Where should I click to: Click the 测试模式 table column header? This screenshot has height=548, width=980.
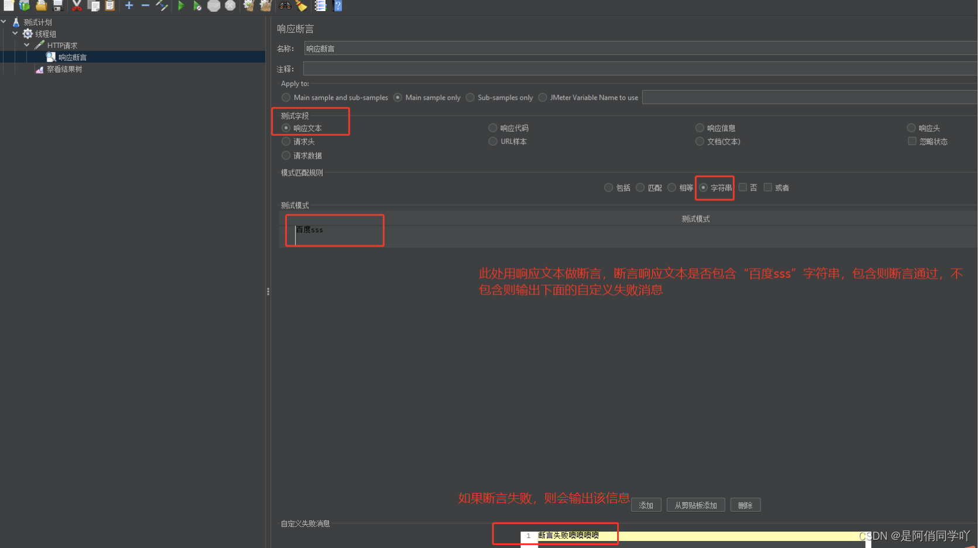pyautogui.click(x=695, y=218)
